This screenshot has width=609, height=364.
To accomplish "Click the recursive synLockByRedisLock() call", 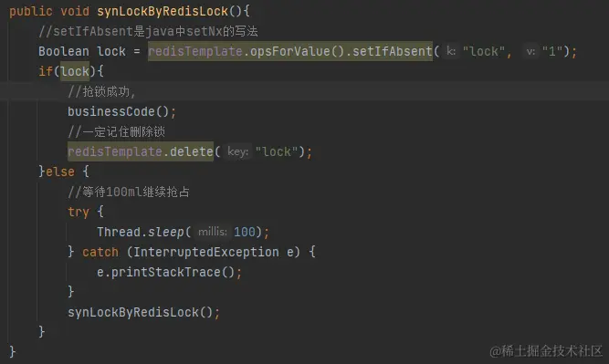I will click(x=143, y=312).
